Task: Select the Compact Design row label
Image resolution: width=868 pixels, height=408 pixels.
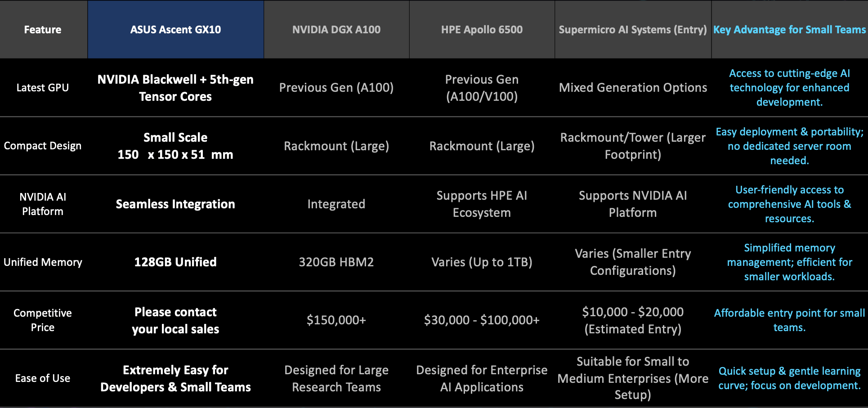Action: pyautogui.click(x=43, y=146)
